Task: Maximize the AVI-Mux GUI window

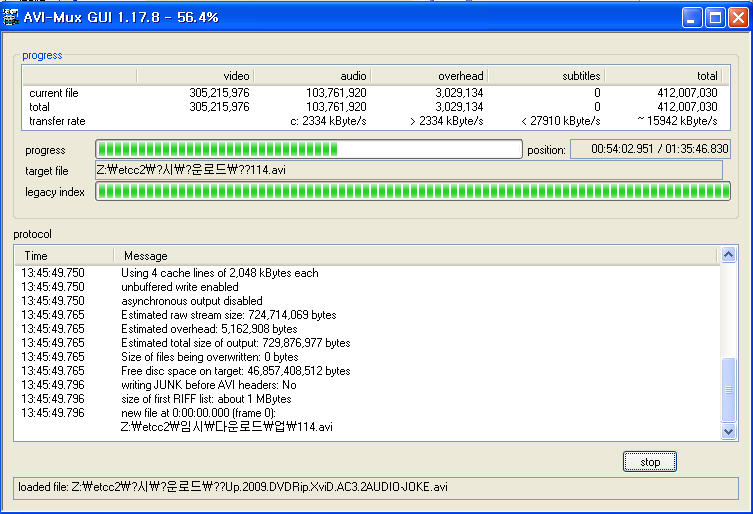Action: pos(715,18)
